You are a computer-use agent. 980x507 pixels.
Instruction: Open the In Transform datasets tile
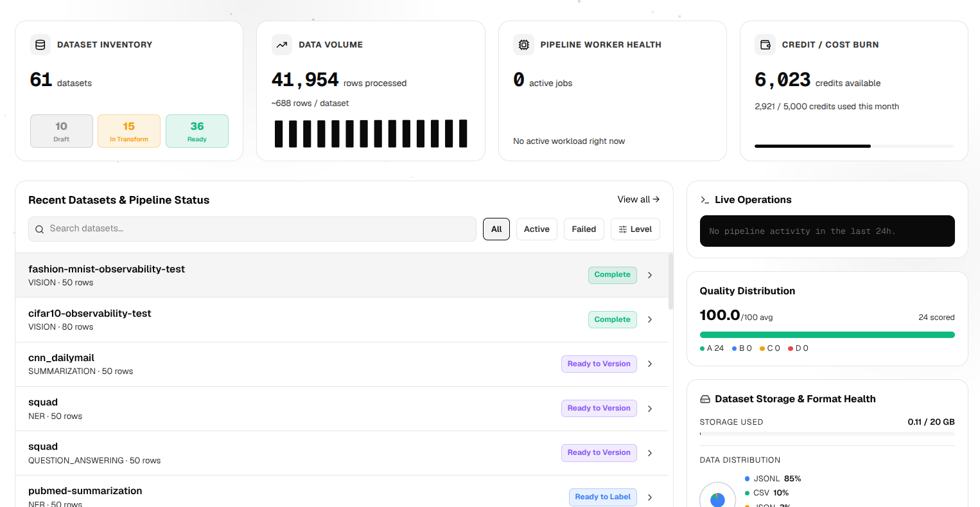pos(129,131)
